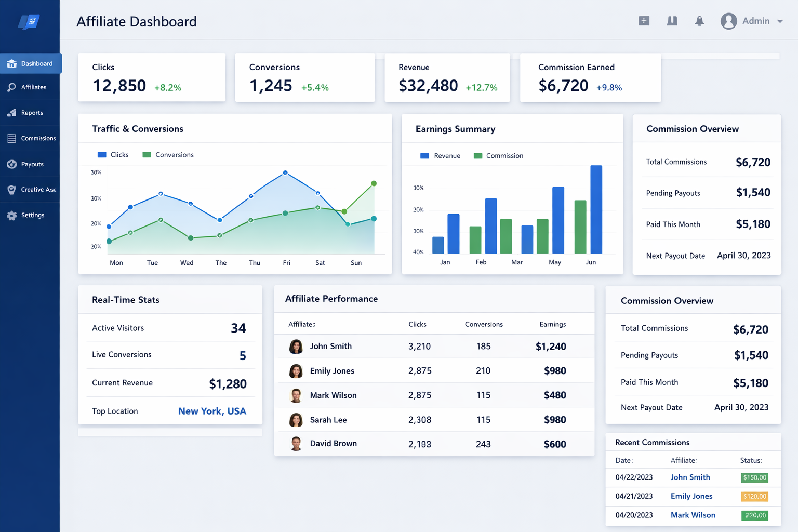Click the blue Revenue legend swatch
Viewport: 798px width, 532px height.
(x=425, y=155)
